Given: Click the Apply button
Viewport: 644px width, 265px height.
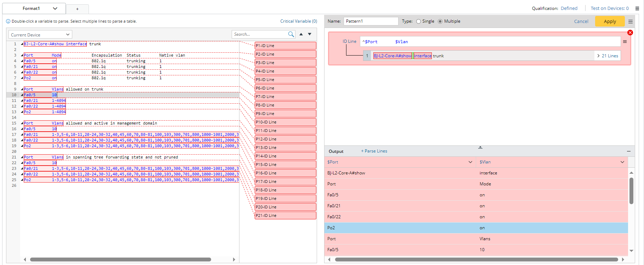Looking at the screenshot, I should tap(610, 22).
